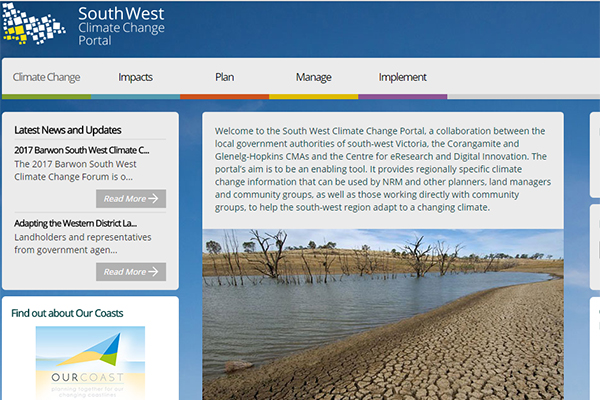Click the dry lakebed photograph
Viewport: 600px width, 400px height.
tap(383, 315)
